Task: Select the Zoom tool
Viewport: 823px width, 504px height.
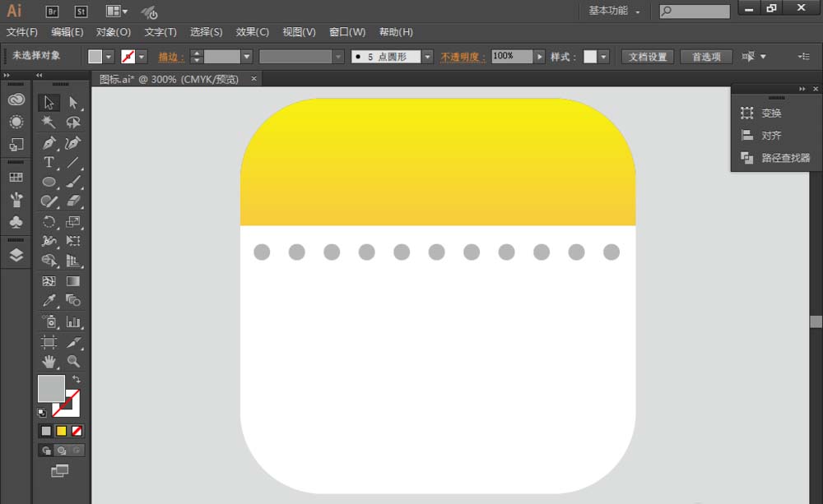Action: (73, 361)
